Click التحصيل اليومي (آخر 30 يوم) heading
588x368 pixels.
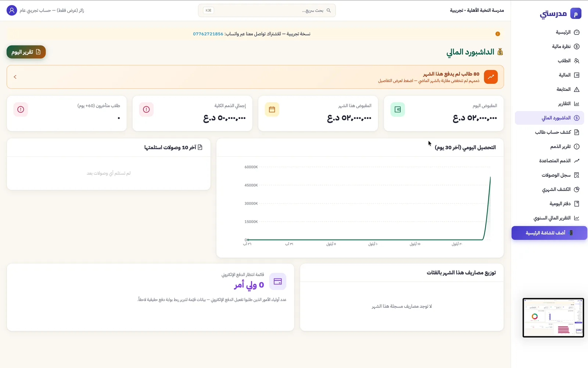click(x=465, y=148)
